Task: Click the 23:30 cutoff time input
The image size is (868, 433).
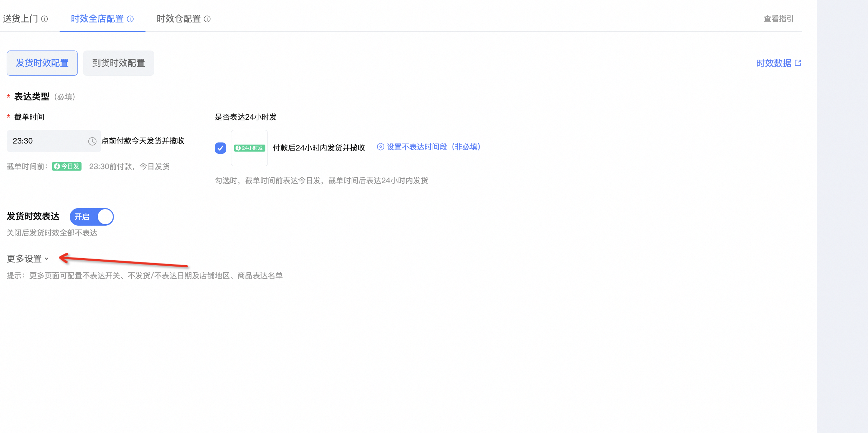Action: click(x=54, y=141)
